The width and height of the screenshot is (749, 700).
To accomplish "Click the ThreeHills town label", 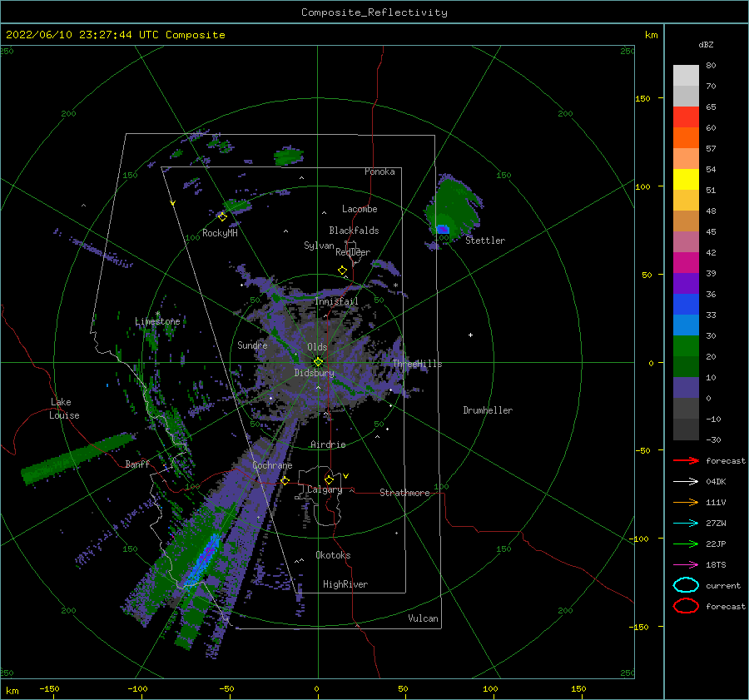I will (x=417, y=364).
